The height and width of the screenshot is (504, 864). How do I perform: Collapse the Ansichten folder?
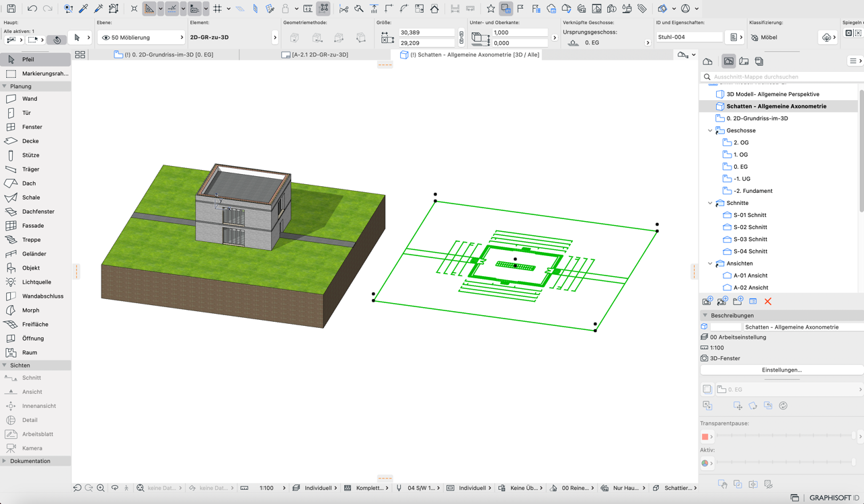tap(710, 263)
